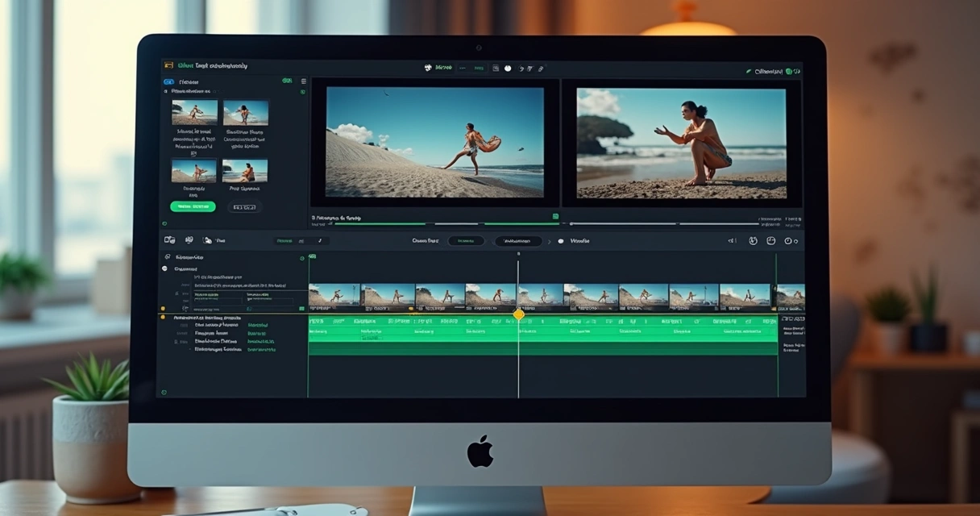Screen dimensions: 980x516
Task: Click the folder icon on the timeline toolbar
Action: click(169, 240)
